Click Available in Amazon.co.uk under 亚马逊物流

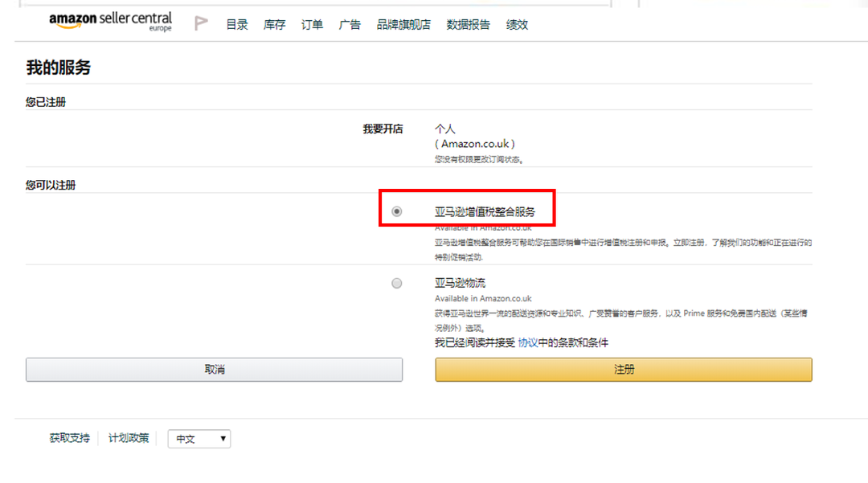483,298
